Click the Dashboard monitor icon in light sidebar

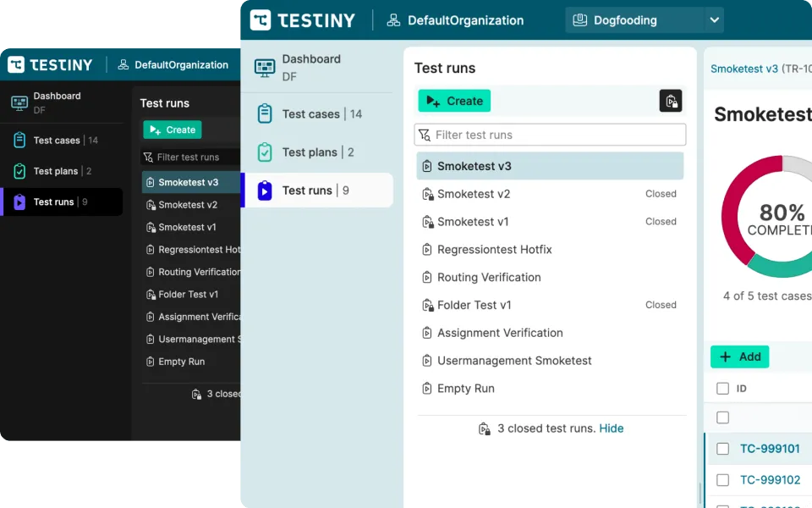pyautogui.click(x=265, y=68)
